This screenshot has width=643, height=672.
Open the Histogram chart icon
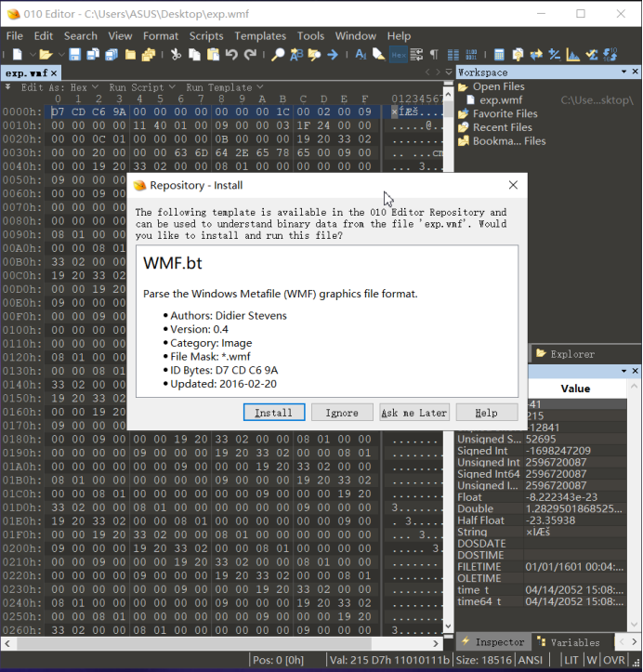point(572,55)
